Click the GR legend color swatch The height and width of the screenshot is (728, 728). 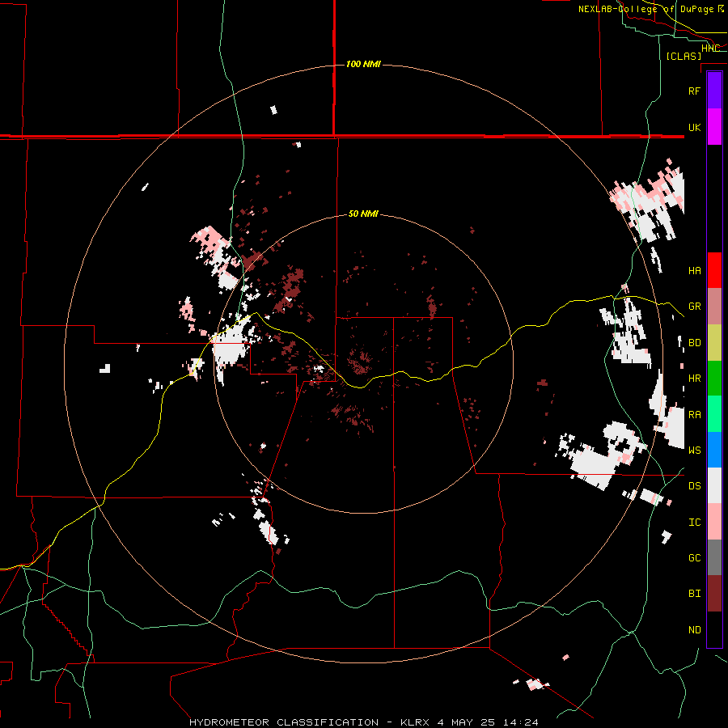(x=714, y=307)
